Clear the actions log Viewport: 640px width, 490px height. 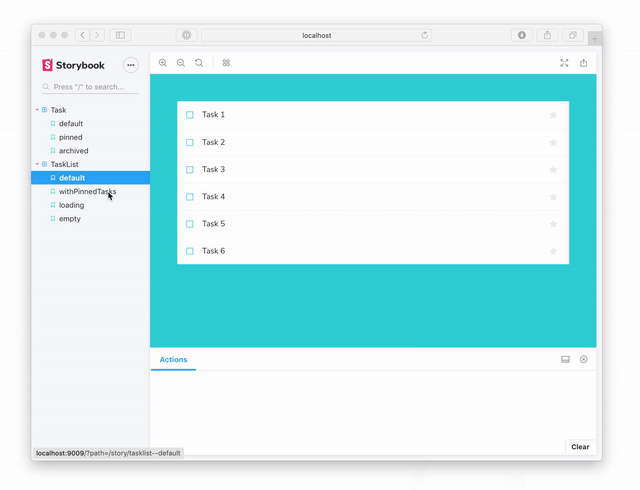[x=580, y=447]
